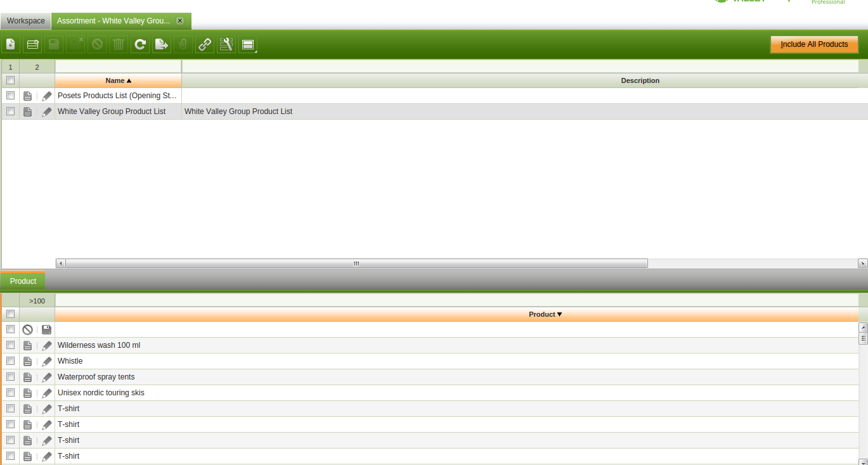The height and width of the screenshot is (465, 868).
Task: Open the linked items chain icon
Action: 205,44
